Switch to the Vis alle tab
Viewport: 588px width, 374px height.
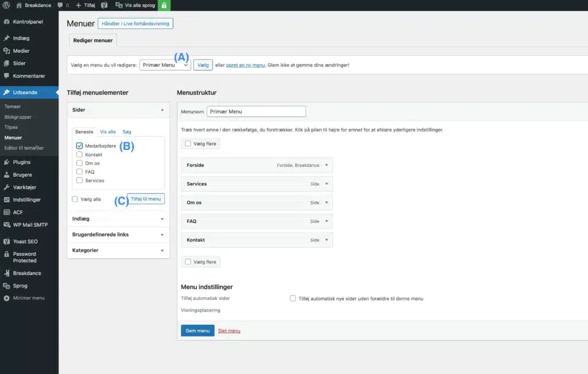[x=107, y=132]
